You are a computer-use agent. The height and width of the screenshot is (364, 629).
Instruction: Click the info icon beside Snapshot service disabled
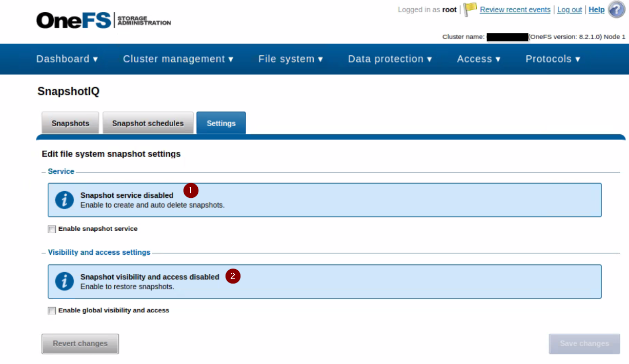[x=64, y=200]
